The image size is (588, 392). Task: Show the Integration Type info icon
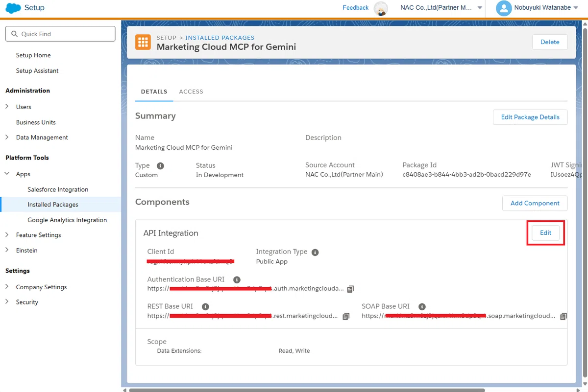point(315,253)
